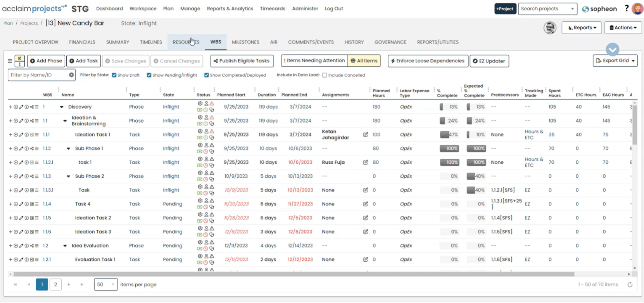
Task: Collapse the Sub Phase 1 row
Action: (x=68, y=149)
